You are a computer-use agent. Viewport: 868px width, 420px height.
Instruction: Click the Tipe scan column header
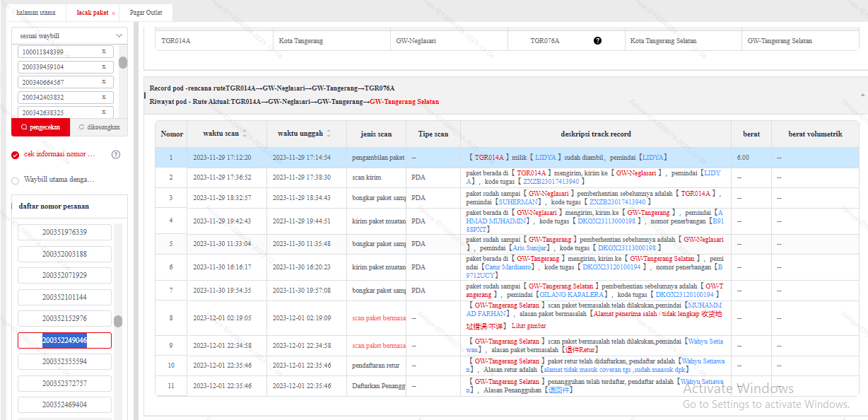coord(433,134)
